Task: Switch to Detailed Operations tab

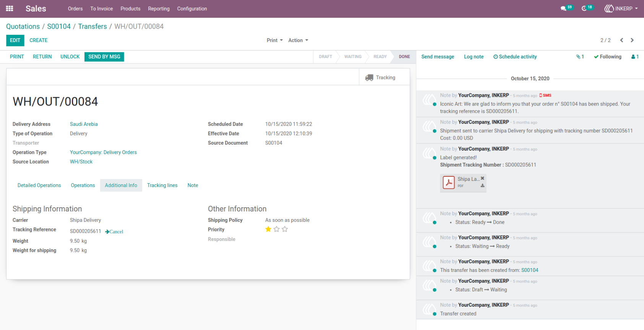Action: 39,185
